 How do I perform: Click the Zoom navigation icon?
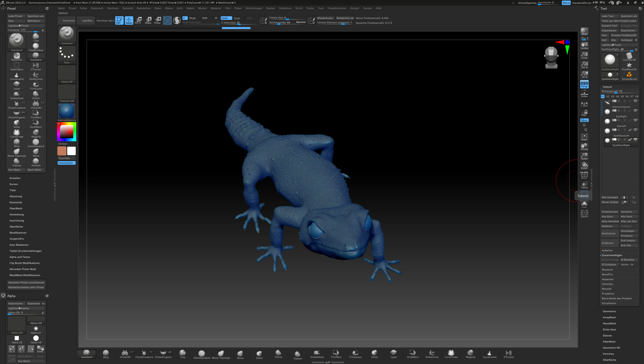coord(584,55)
